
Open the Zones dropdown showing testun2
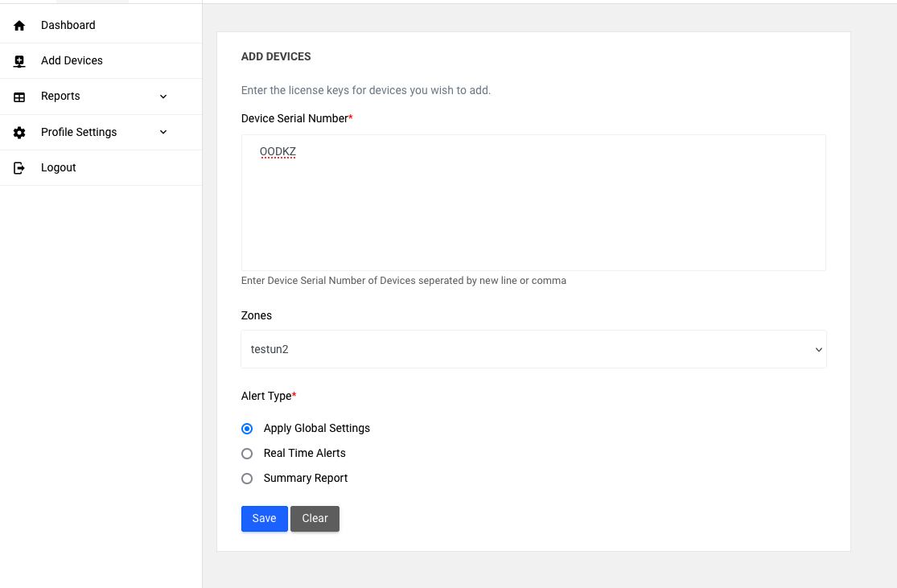pos(533,349)
